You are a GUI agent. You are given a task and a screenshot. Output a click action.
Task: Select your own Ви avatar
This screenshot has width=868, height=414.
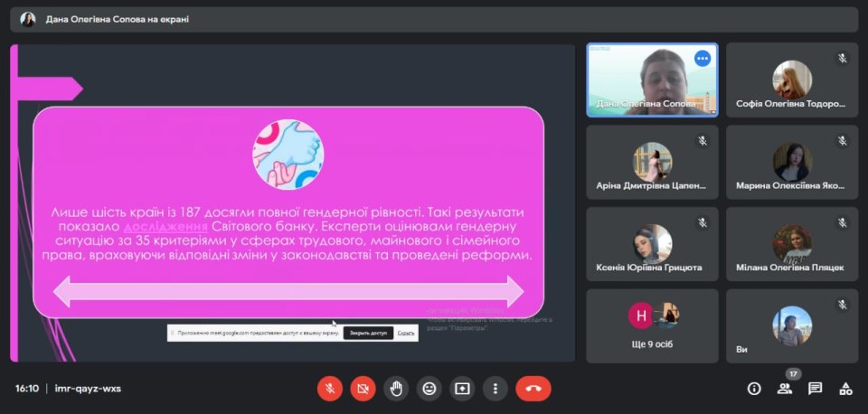coord(792,325)
